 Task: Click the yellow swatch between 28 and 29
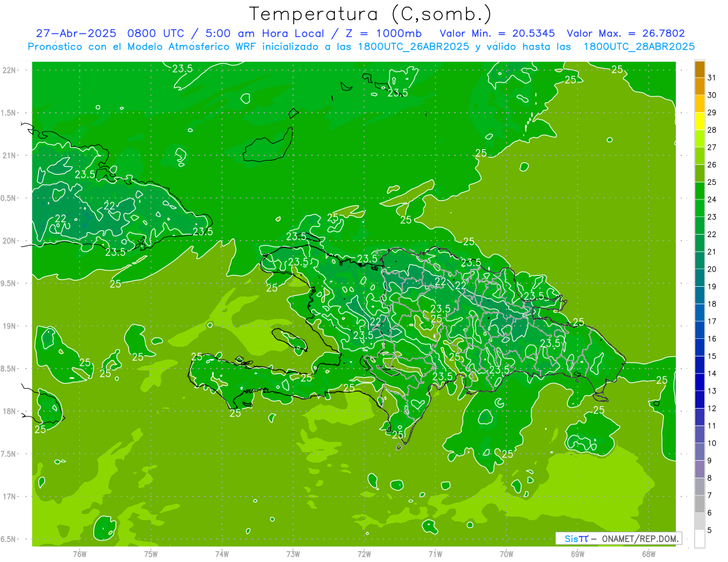(699, 121)
